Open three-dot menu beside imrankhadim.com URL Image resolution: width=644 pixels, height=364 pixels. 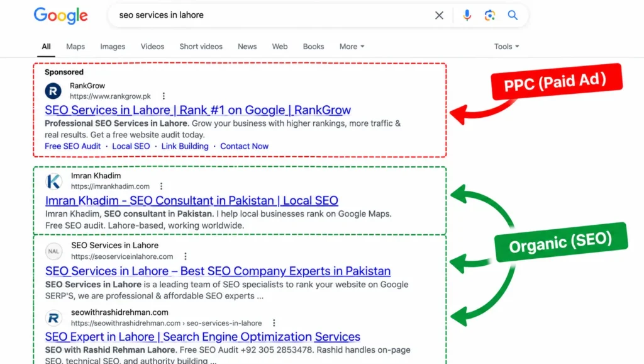(162, 186)
